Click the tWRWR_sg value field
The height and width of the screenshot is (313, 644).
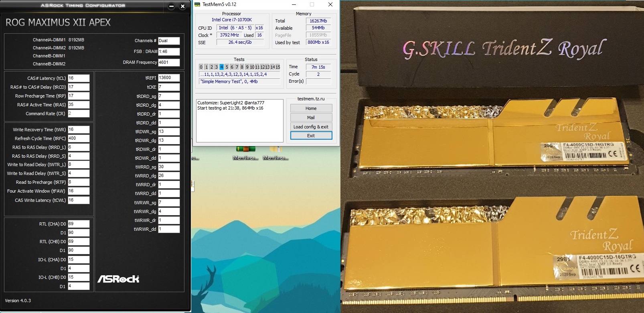click(x=169, y=203)
